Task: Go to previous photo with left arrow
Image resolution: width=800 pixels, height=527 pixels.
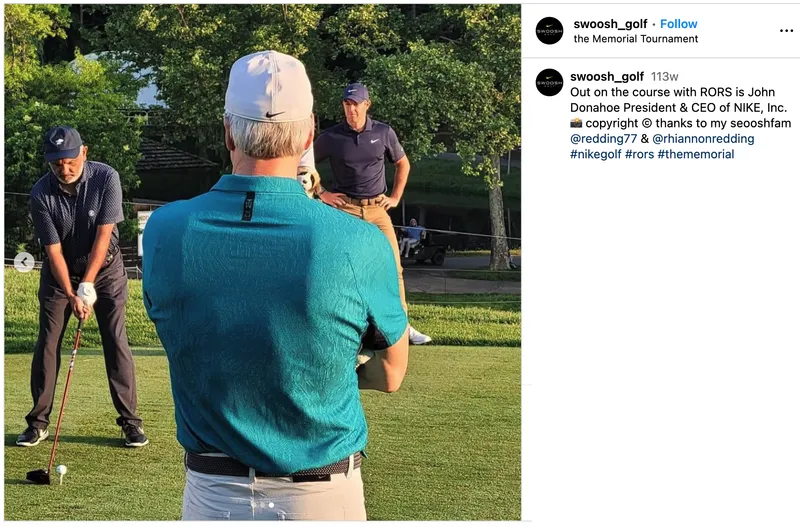Action: pos(24,262)
